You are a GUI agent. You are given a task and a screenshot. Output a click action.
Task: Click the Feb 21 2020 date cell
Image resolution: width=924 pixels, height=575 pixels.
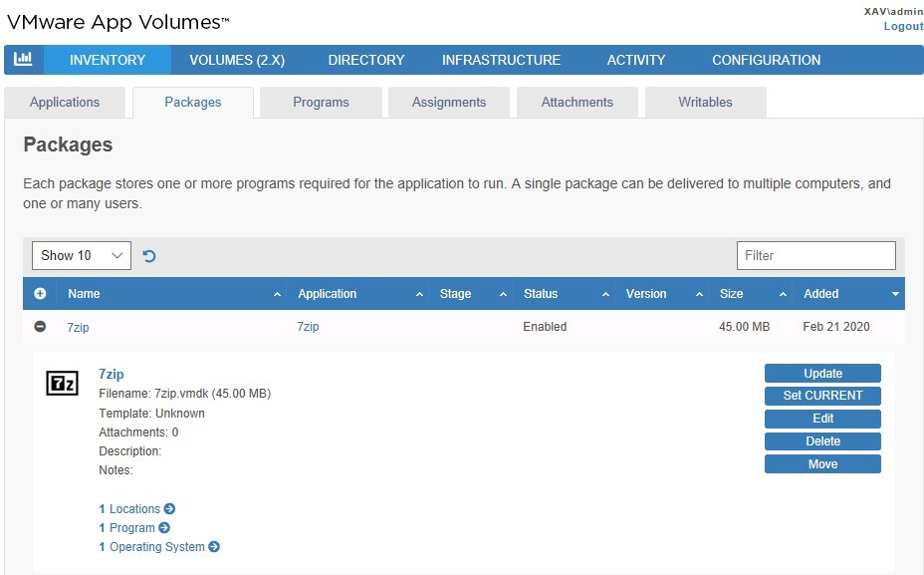click(x=836, y=327)
